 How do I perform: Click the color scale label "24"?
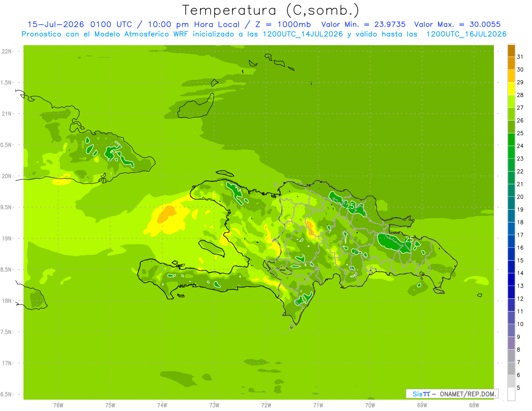pos(520,146)
